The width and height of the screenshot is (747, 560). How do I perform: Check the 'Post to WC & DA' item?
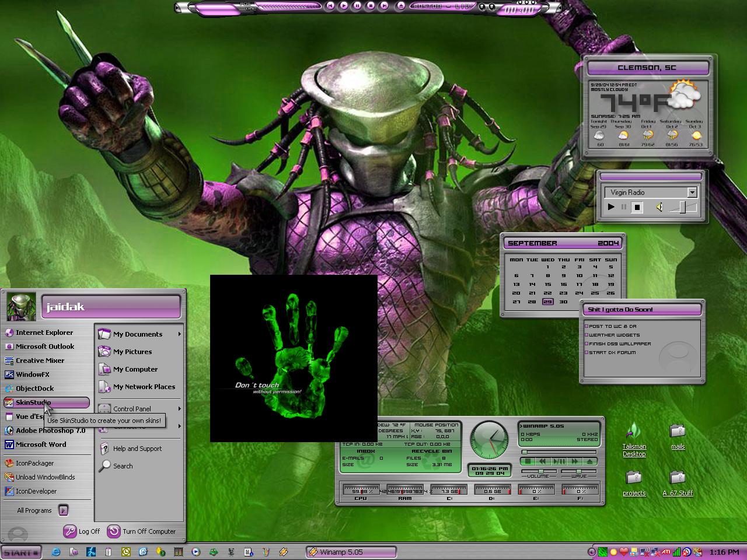pyautogui.click(x=587, y=326)
